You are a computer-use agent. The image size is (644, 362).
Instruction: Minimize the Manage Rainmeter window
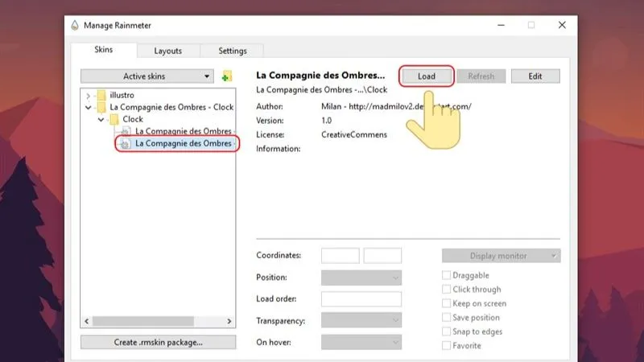pyautogui.click(x=501, y=26)
